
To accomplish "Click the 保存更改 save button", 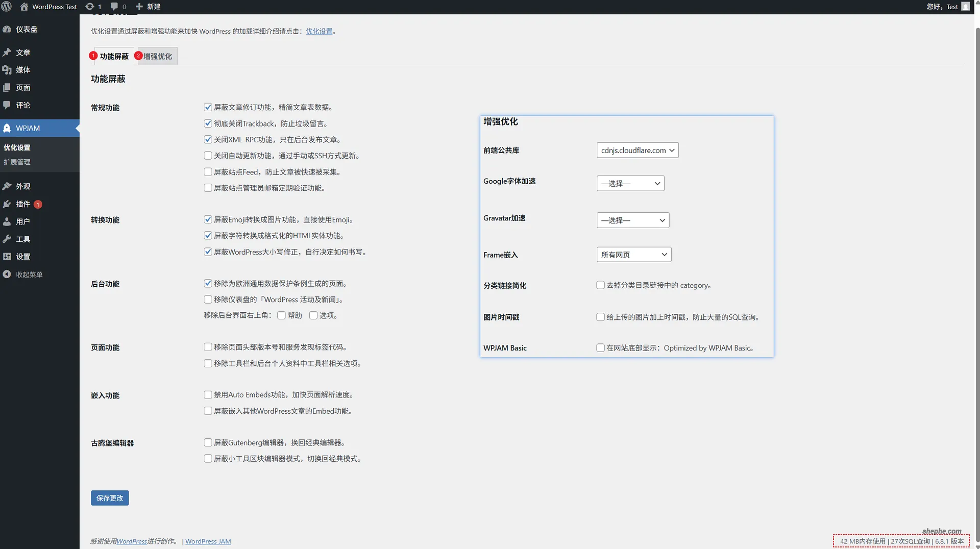I will (x=109, y=497).
